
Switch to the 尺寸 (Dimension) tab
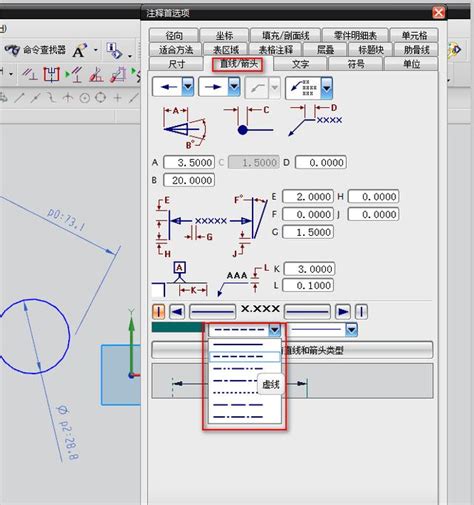[x=176, y=64]
